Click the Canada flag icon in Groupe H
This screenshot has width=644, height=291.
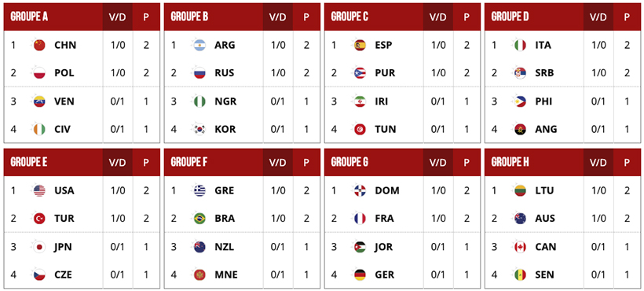point(520,247)
